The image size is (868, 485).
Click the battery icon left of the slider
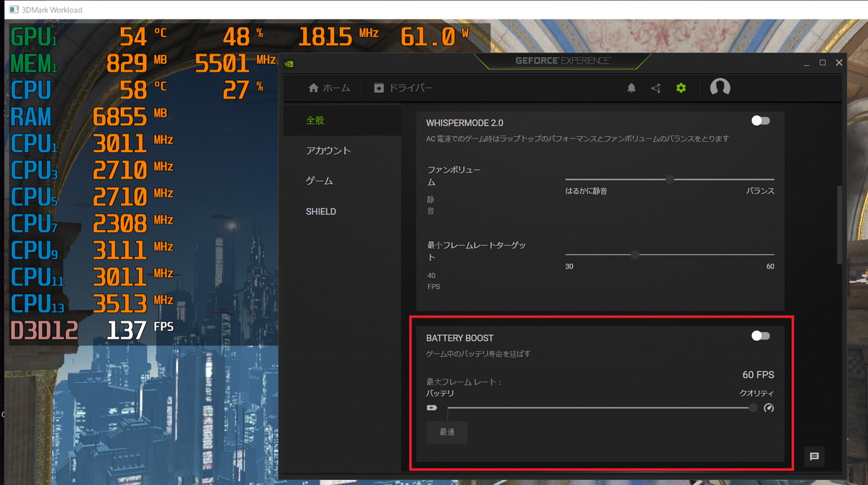click(x=432, y=408)
